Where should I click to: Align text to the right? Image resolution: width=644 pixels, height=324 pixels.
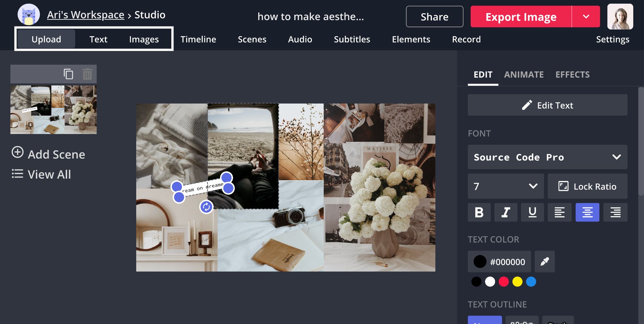(x=615, y=212)
